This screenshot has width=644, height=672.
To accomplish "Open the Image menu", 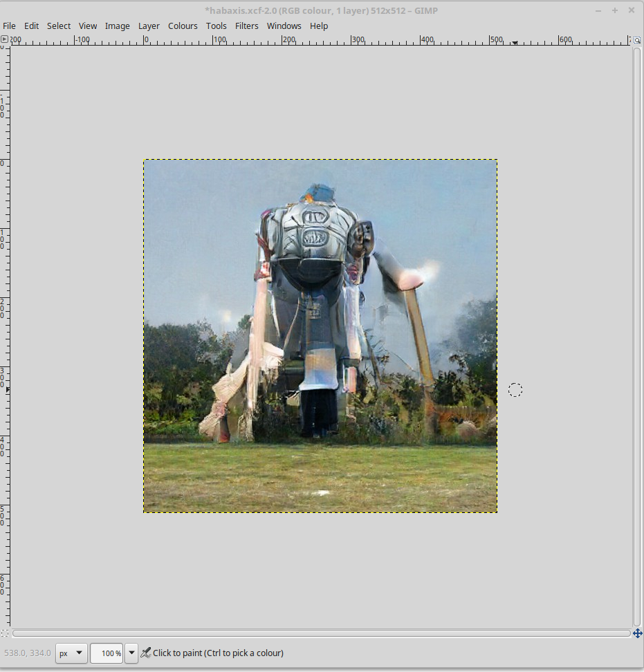I will 118,26.
